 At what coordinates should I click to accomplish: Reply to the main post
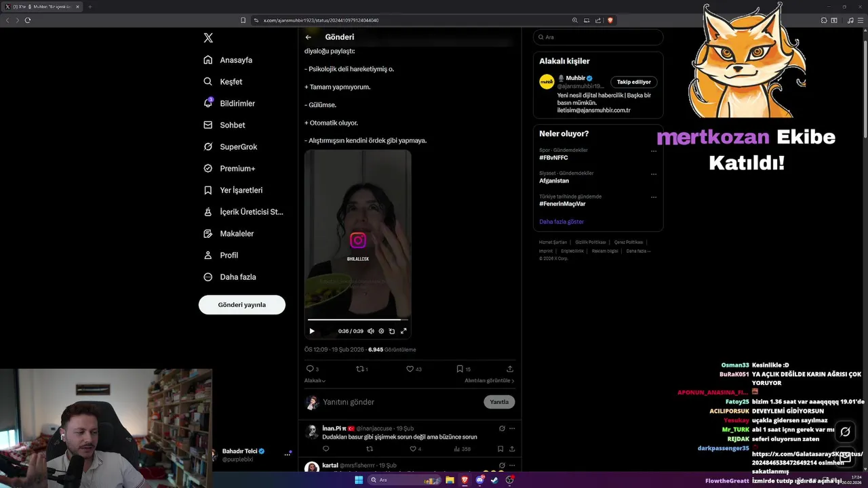point(312,369)
